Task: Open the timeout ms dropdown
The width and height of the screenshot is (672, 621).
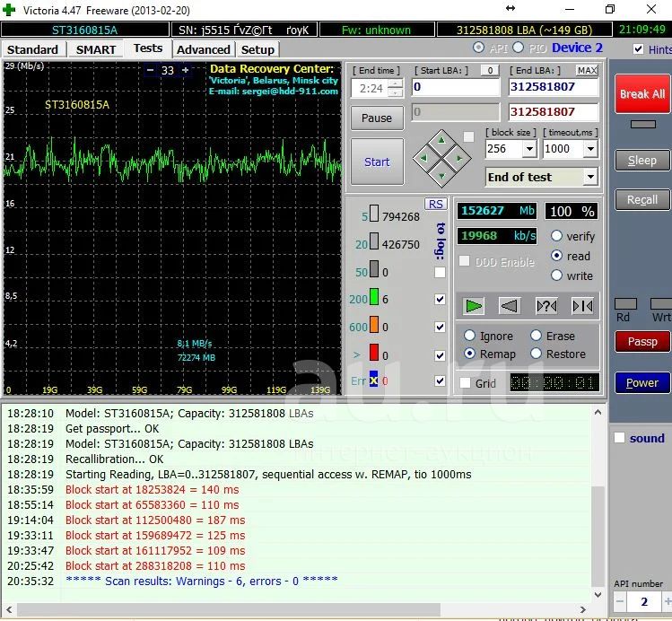Action: pyautogui.click(x=591, y=149)
